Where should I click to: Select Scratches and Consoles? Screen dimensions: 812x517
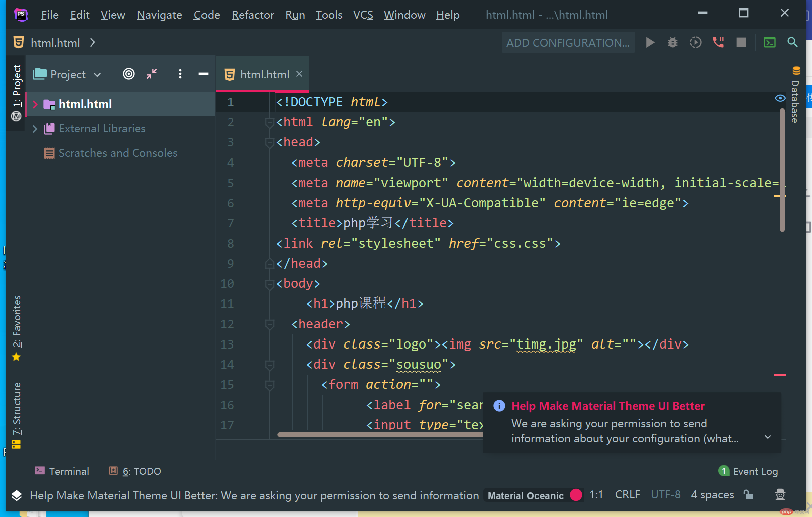tap(118, 153)
